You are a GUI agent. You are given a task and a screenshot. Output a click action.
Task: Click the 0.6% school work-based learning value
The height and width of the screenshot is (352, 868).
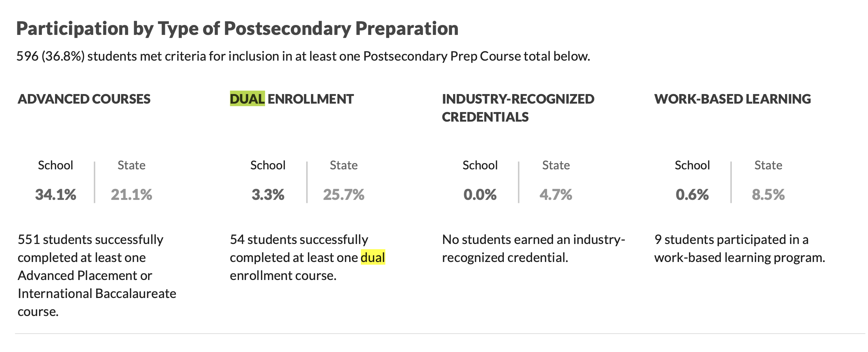(x=692, y=194)
